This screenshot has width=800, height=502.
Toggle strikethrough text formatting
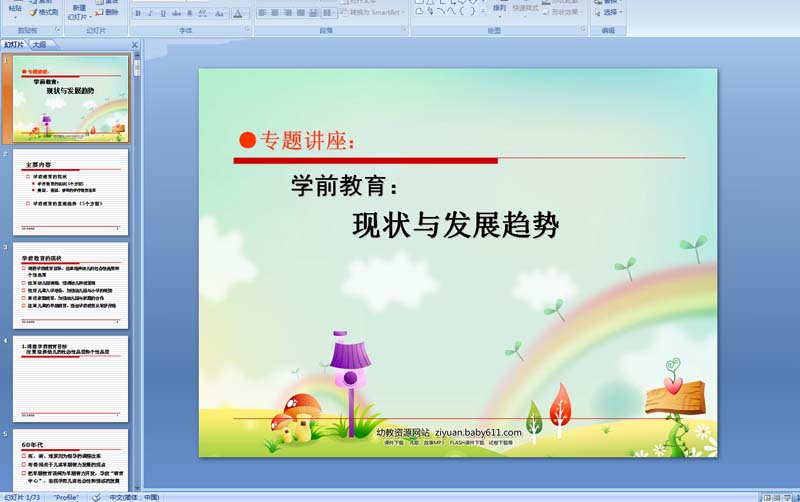click(177, 14)
